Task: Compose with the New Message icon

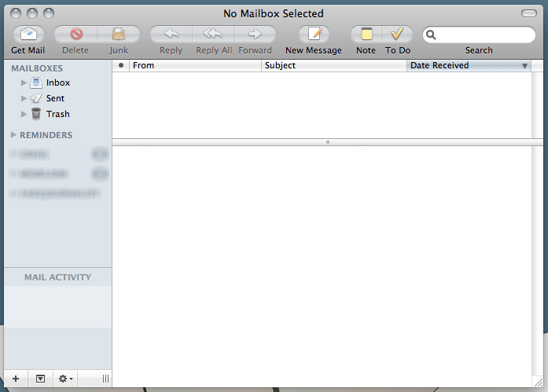Action: click(x=314, y=34)
